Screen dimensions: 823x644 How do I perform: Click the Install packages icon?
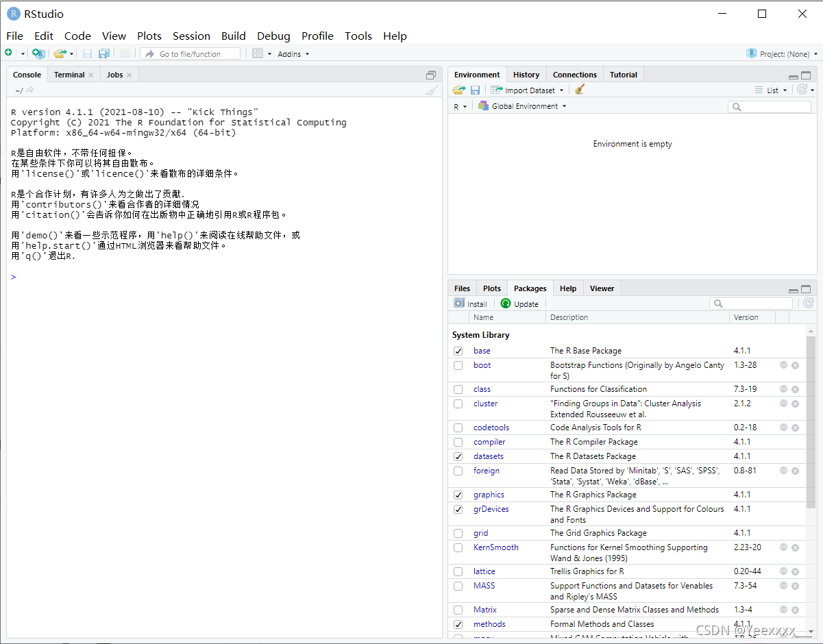point(459,304)
